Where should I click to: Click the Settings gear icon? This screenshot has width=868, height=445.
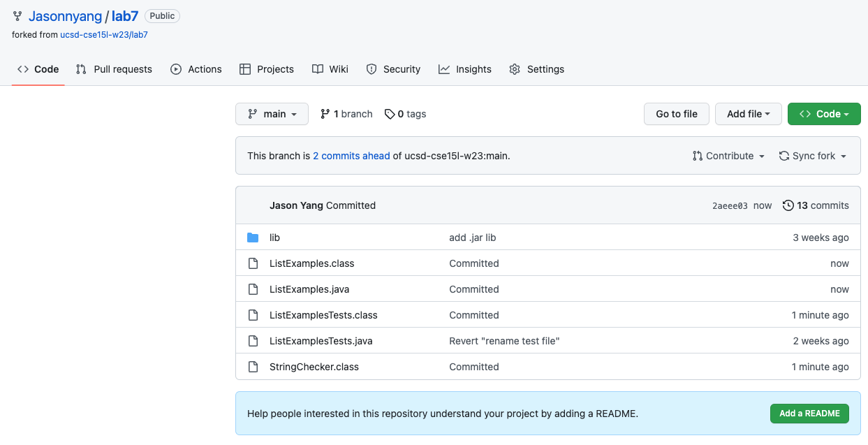pyautogui.click(x=515, y=69)
